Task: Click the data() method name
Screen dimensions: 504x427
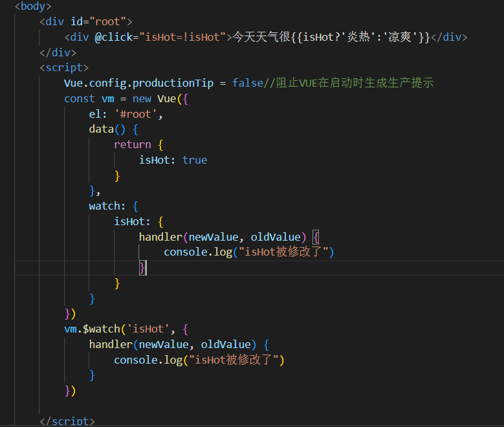Action: (x=101, y=129)
